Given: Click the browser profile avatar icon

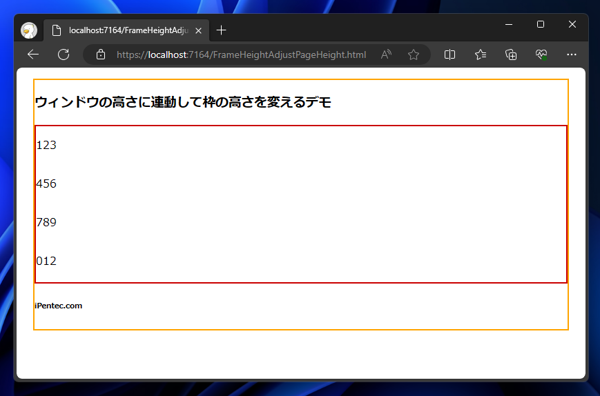Looking at the screenshot, I should pyautogui.click(x=29, y=31).
